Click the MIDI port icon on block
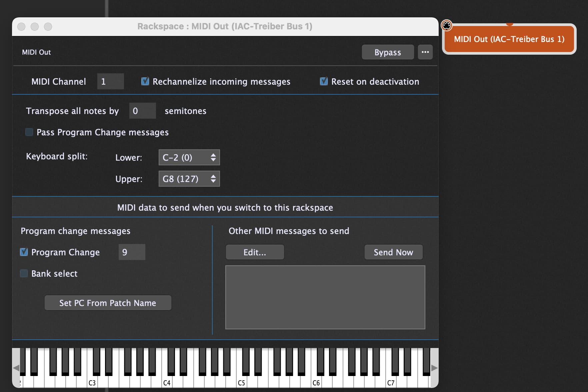This screenshot has height=392, width=588. (446, 25)
